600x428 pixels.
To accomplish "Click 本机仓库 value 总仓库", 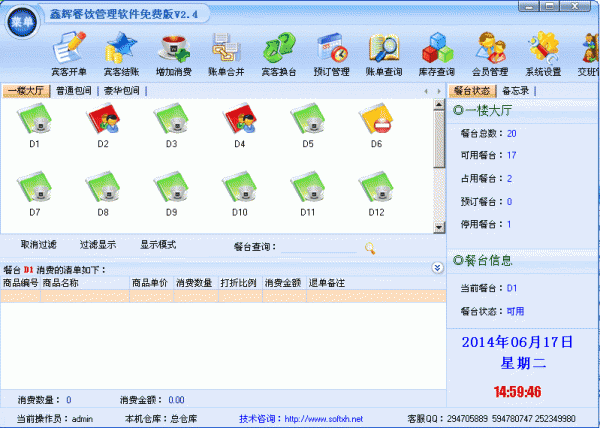I will click(x=184, y=419).
